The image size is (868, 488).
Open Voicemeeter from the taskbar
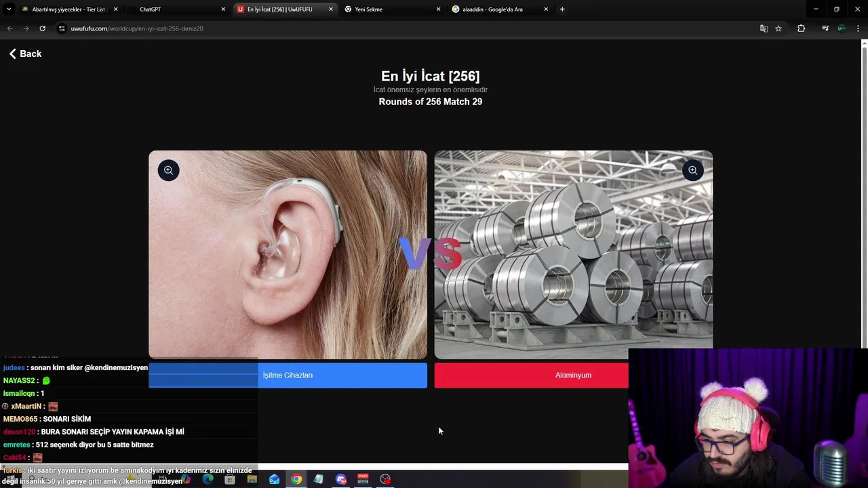363,479
